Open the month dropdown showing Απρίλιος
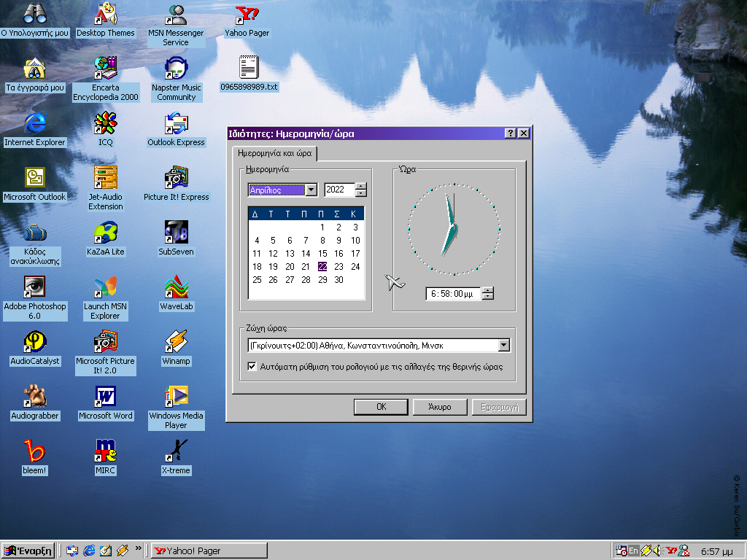The image size is (747, 560). (x=311, y=190)
